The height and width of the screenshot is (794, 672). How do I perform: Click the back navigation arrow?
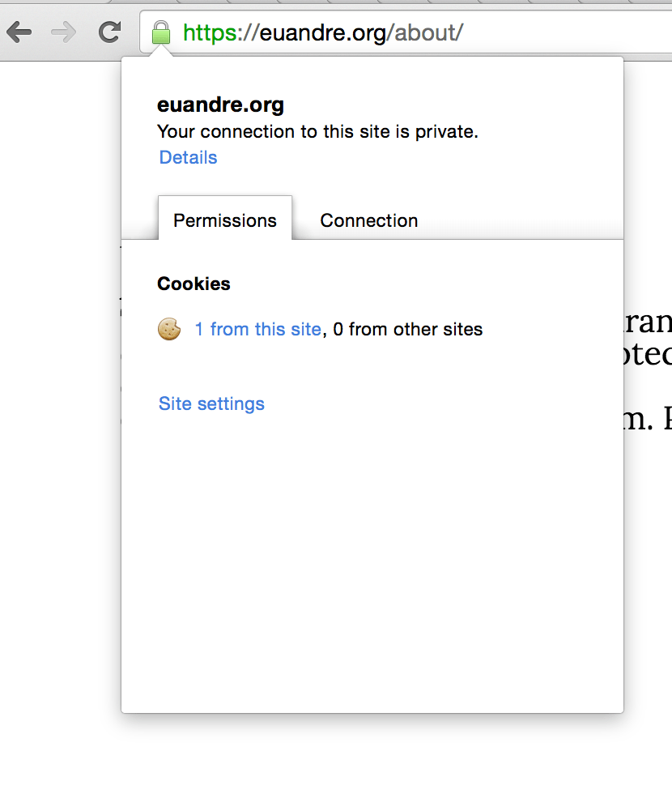tap(19, 32)
